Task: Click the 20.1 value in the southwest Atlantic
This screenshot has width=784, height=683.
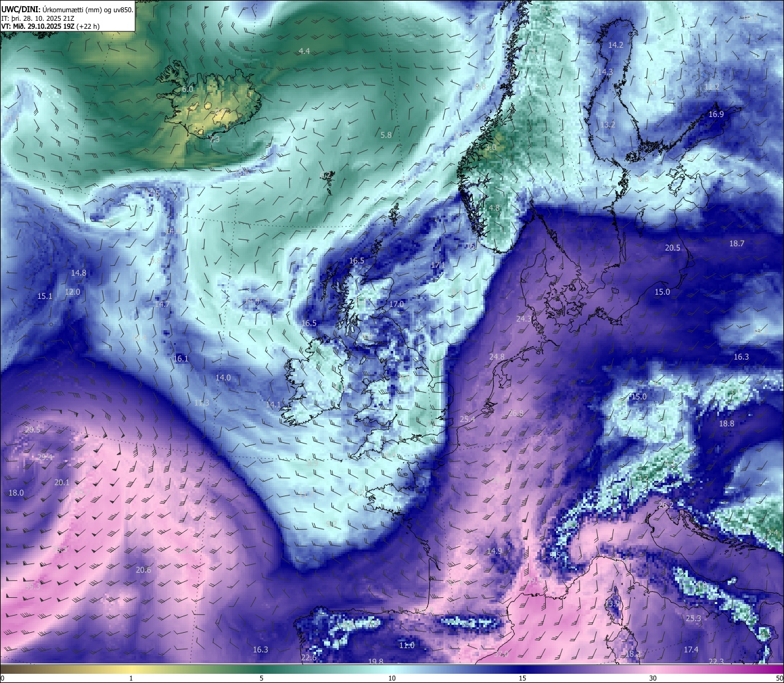Action: tap(62, 483)
